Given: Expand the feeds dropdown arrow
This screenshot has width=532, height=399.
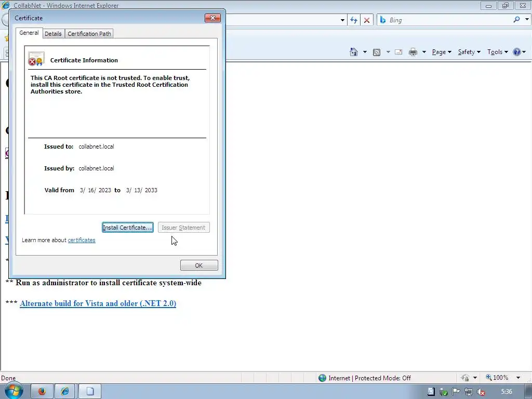Looking at the screenshot, I should 388,52.
